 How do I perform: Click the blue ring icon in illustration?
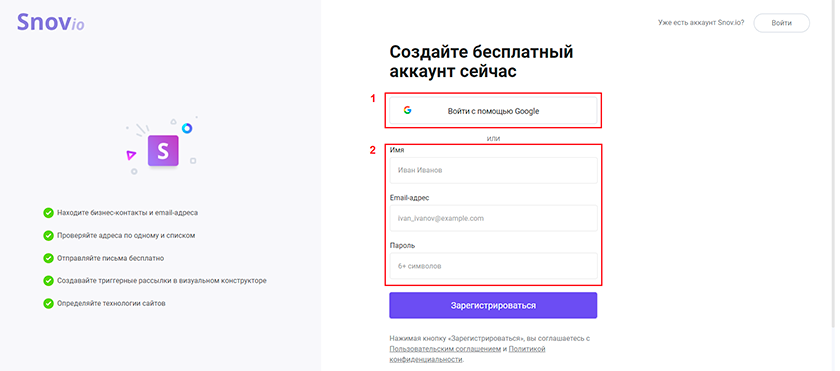pyautogui.click(x=186, y=128)
